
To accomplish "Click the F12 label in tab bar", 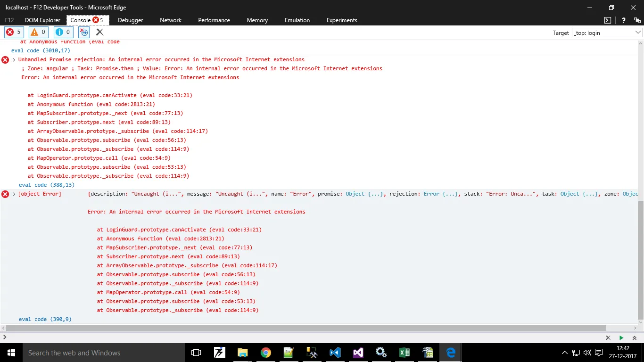I will tap(9, 20).
